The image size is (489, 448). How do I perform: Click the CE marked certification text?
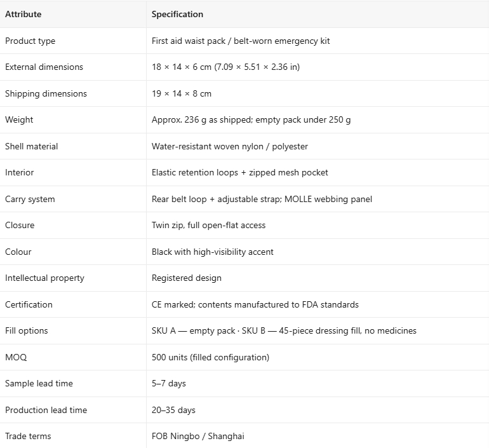click(255, 304)
